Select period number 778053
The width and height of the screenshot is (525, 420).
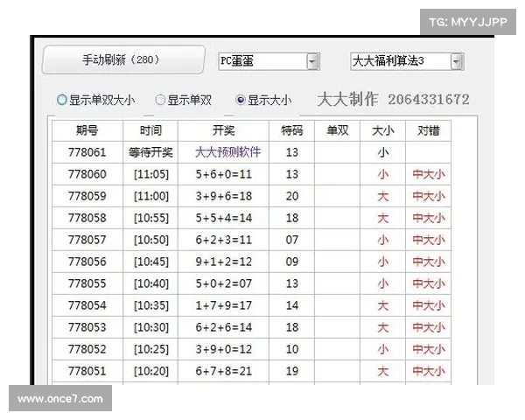pyautogui.click(x=87, y=327)
